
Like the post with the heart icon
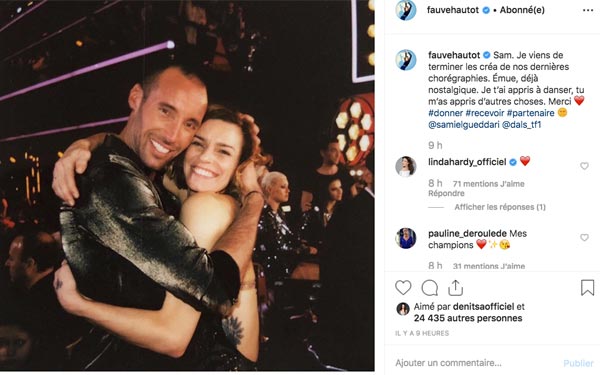click(x=403, y=287)
